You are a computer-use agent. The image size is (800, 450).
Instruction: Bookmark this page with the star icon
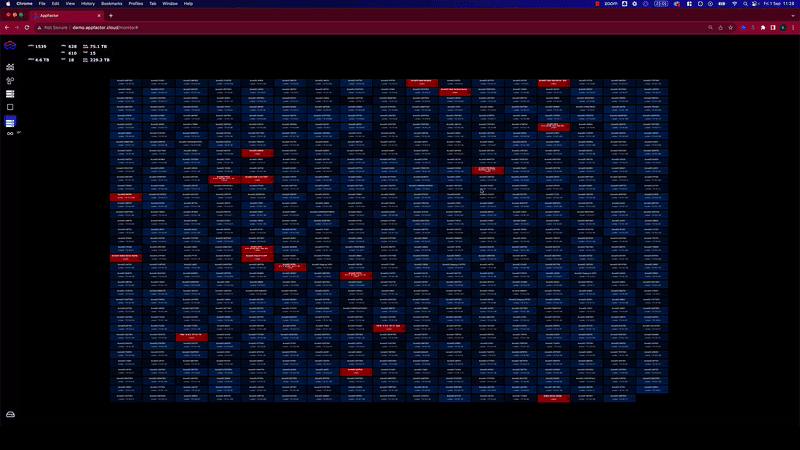pyautogui.click(x=731, y=28)
